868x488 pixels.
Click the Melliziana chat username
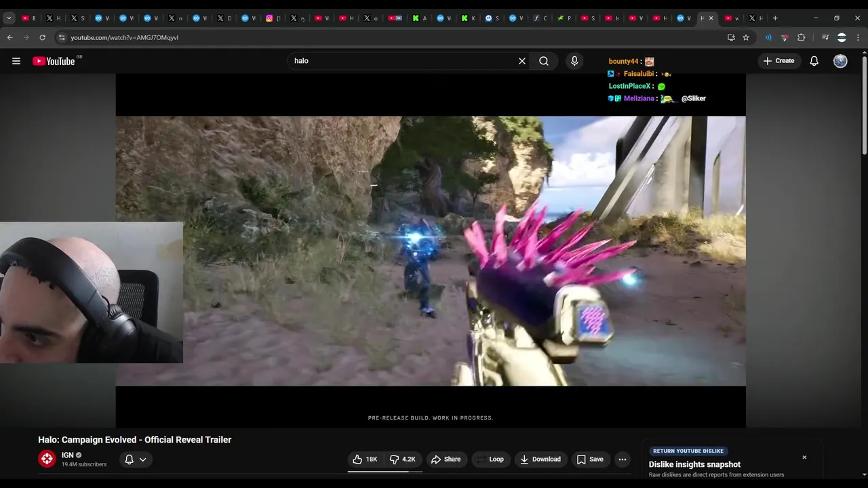click(x=639, y=98)
